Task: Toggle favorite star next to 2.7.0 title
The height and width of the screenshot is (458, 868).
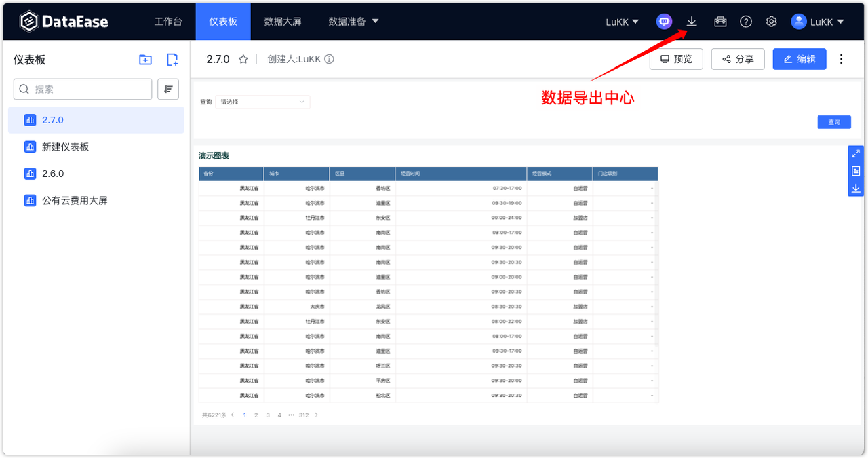Action: point(243,59)
